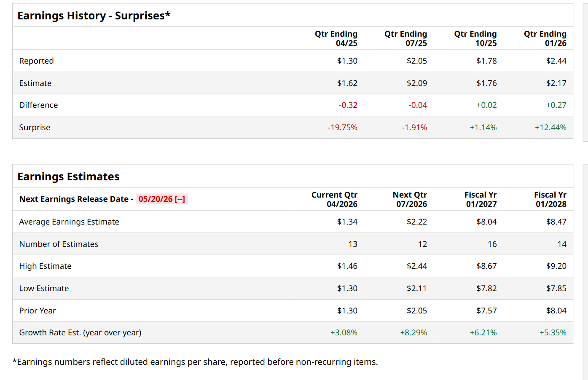Click the +12.44% surprise value
The image size is (588, 380).
(550, 127)
